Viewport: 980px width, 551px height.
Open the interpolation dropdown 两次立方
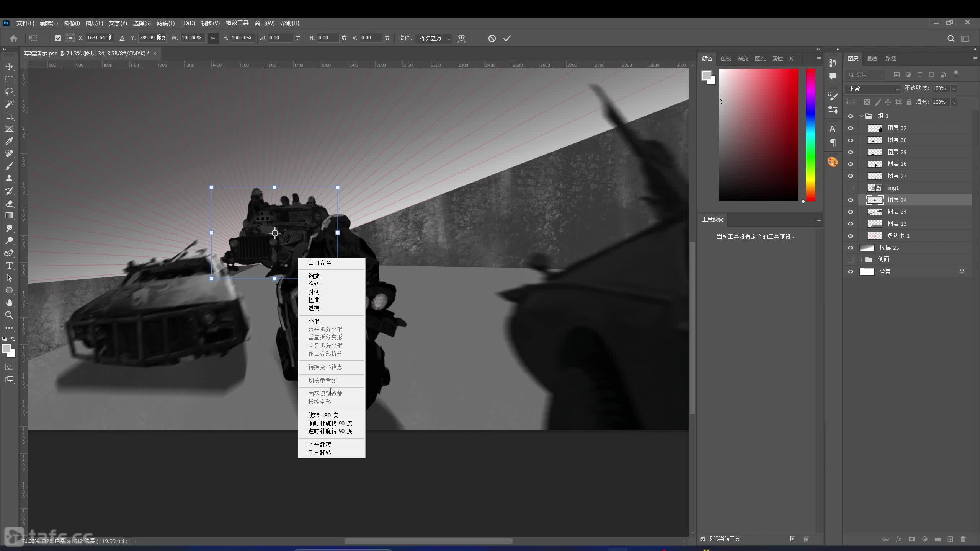(434, 38)
